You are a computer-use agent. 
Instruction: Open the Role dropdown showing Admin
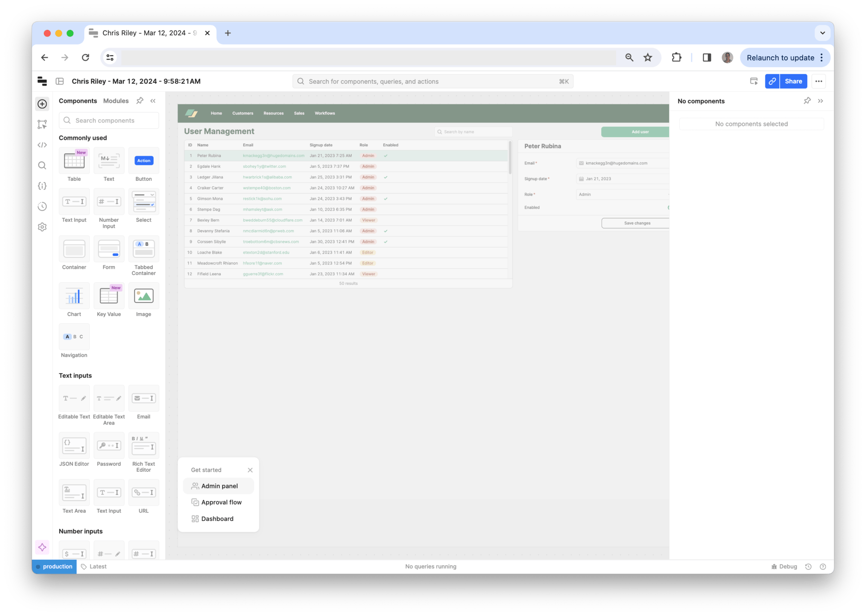pyautogui.click(x=623, y=194)
